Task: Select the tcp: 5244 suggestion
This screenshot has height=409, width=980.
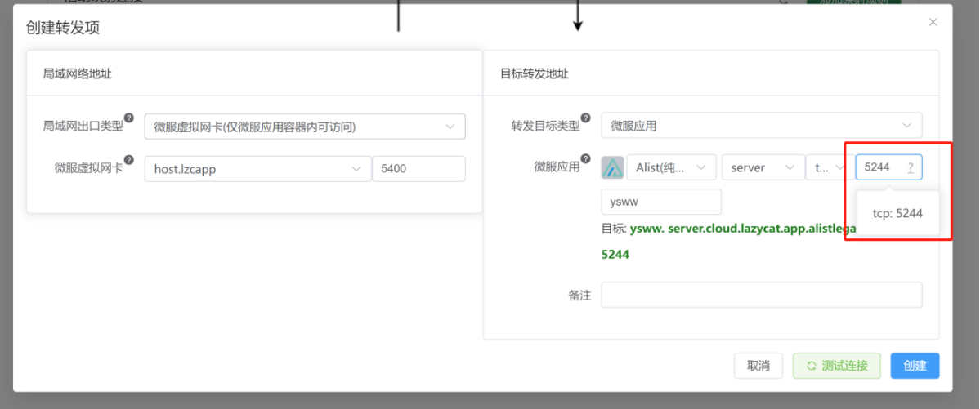Action: 897,213
